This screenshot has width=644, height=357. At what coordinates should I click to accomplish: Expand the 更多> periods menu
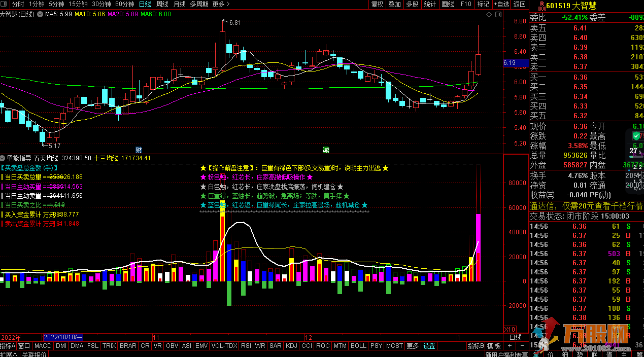click(x=221, y=4)
